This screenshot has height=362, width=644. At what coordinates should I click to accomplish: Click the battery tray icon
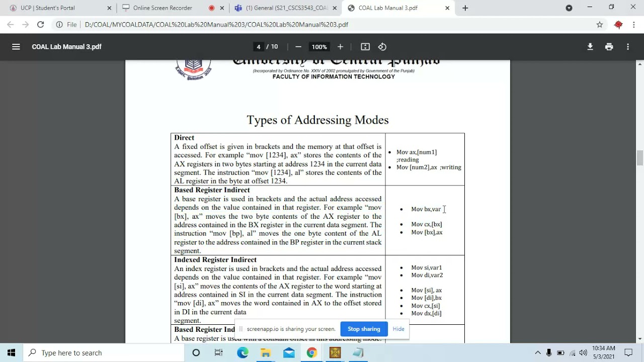[x=560, y=353]
